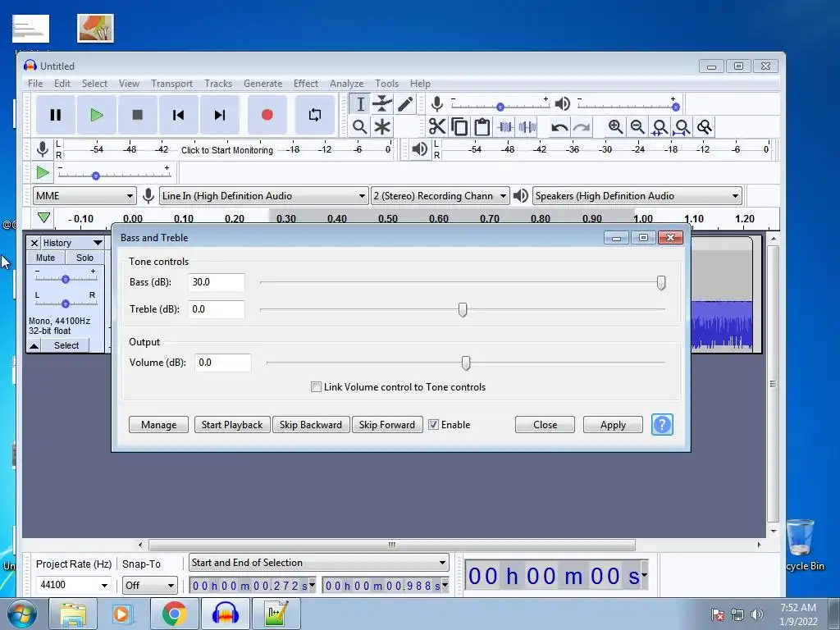Click the Undo arrow icon

(559, 127)
